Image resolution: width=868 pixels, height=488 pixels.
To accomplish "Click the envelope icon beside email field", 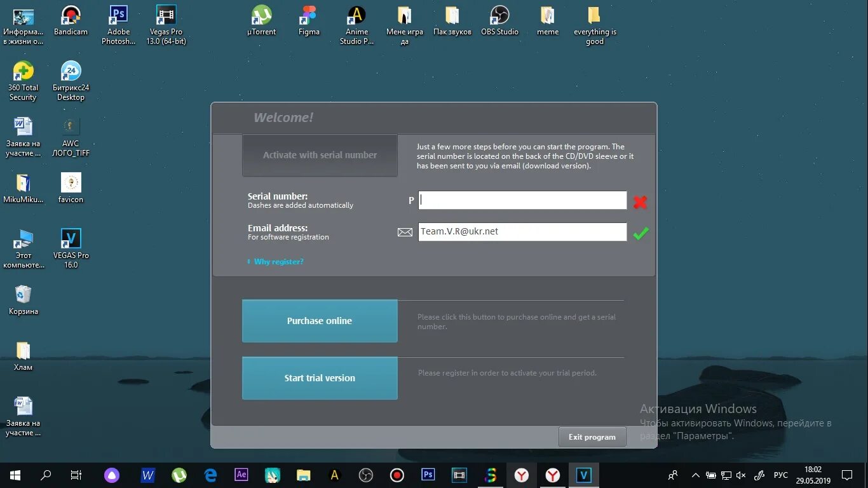I will click(x=405, y=233).
